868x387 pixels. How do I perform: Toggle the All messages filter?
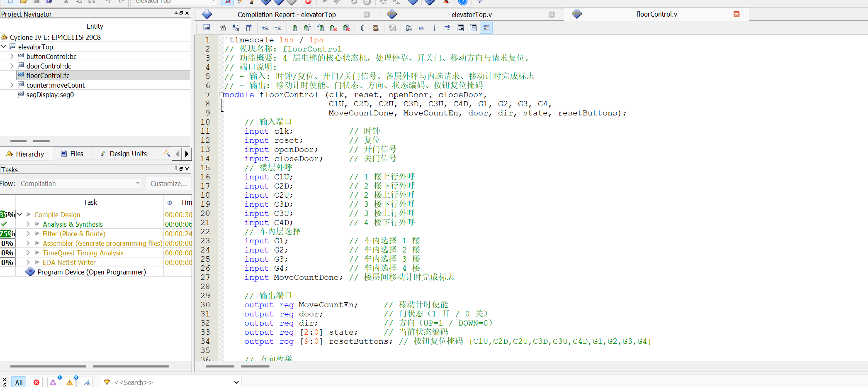click(x=19, y=382)
